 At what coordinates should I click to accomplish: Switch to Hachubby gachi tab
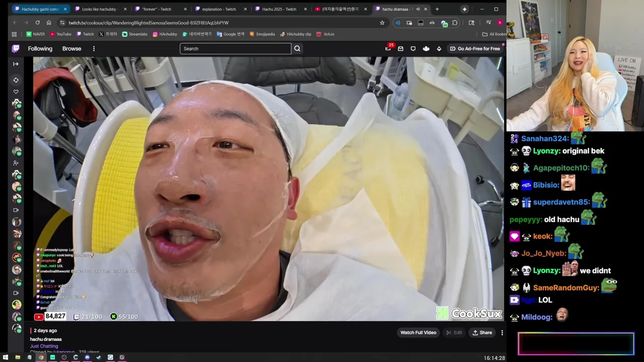40,9
